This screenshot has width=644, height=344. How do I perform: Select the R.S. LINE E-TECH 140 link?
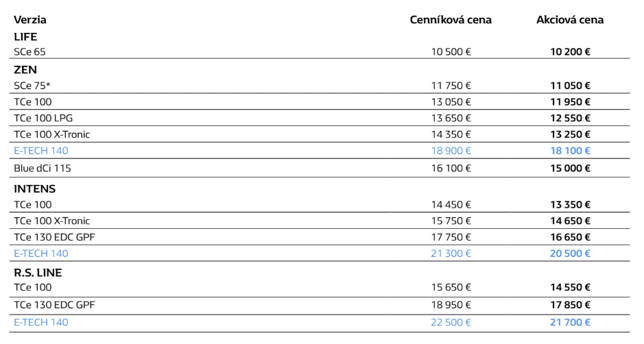(x=41, y=322)
